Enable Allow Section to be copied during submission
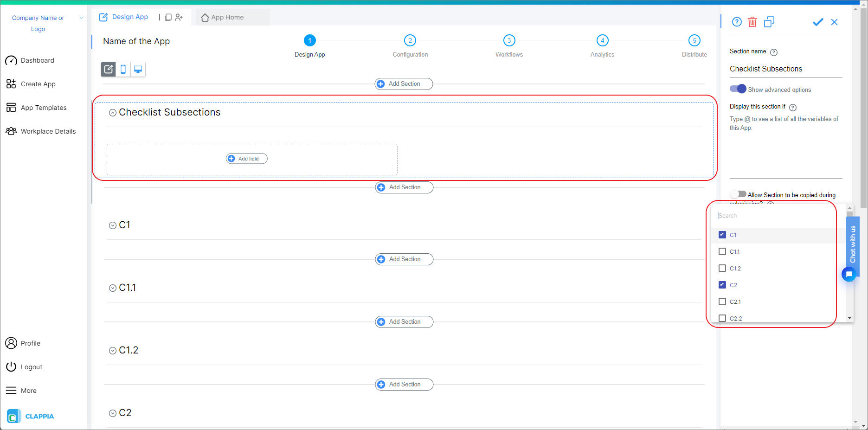This screenshot has height=430, width=868. (x=739, y=194)
